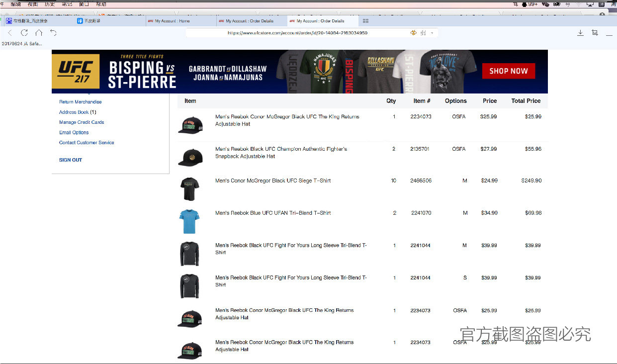Click the AirPlay display icon in menu bar

589,3
